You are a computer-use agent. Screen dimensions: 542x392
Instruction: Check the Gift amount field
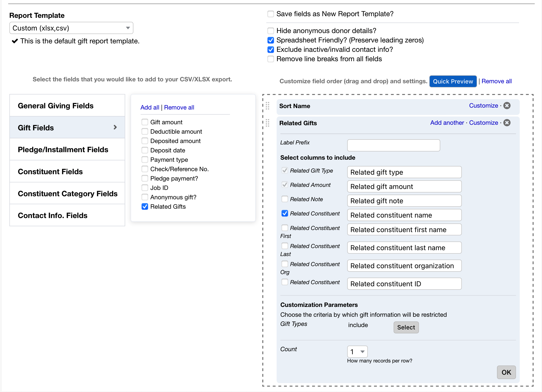click(x=145, y=122)
